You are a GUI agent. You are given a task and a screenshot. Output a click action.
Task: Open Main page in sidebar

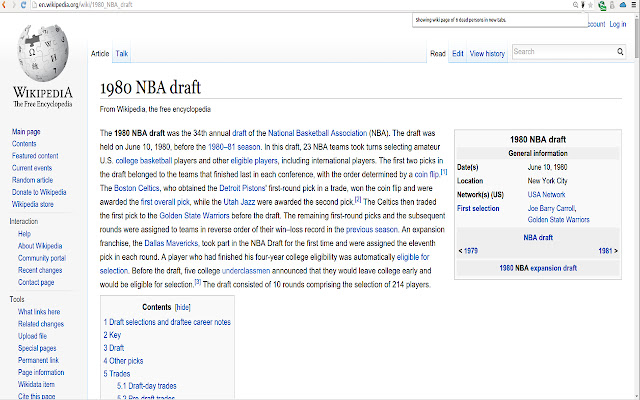click(26, 131)
